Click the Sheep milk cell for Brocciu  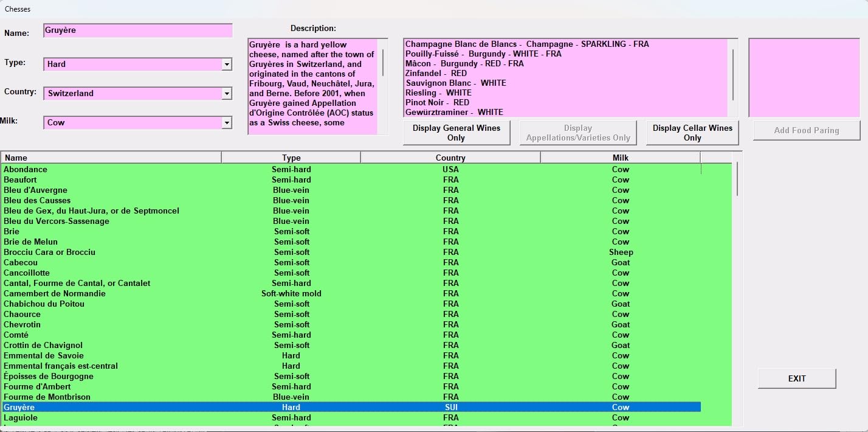pyautogui.click(x=621, y=252)
